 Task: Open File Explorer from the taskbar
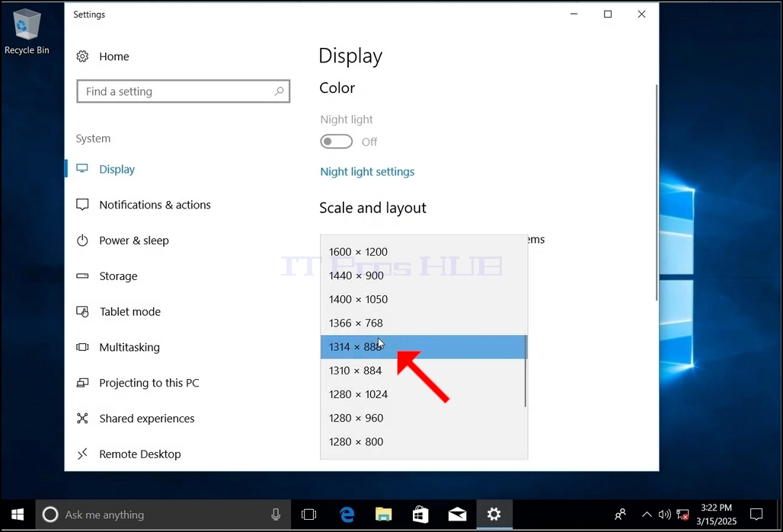coord(384,514)
